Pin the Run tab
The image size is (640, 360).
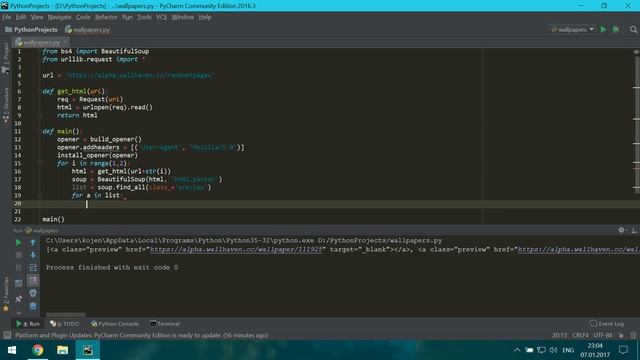pyautogui.click(x=18, y=299)
